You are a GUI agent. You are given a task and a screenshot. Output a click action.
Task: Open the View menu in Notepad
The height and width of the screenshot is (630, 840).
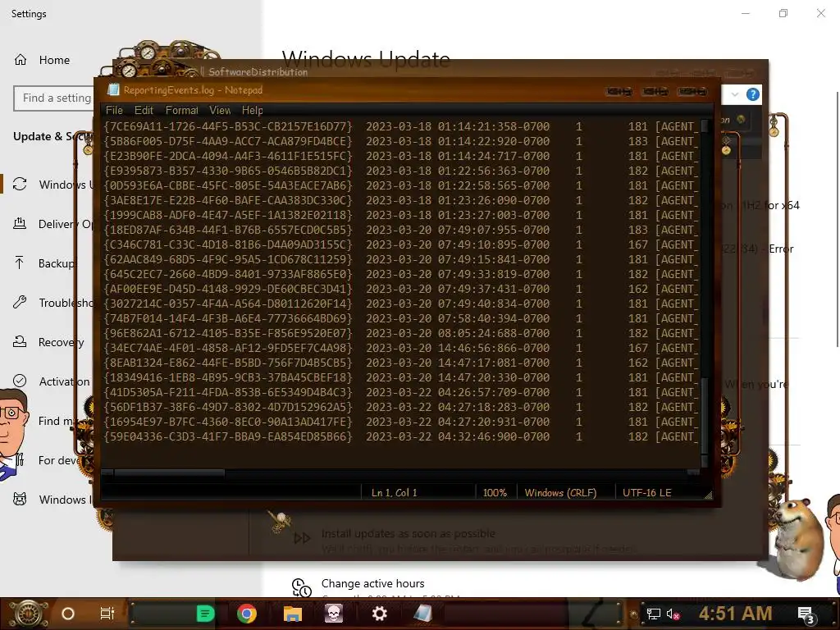pos(220,111)
